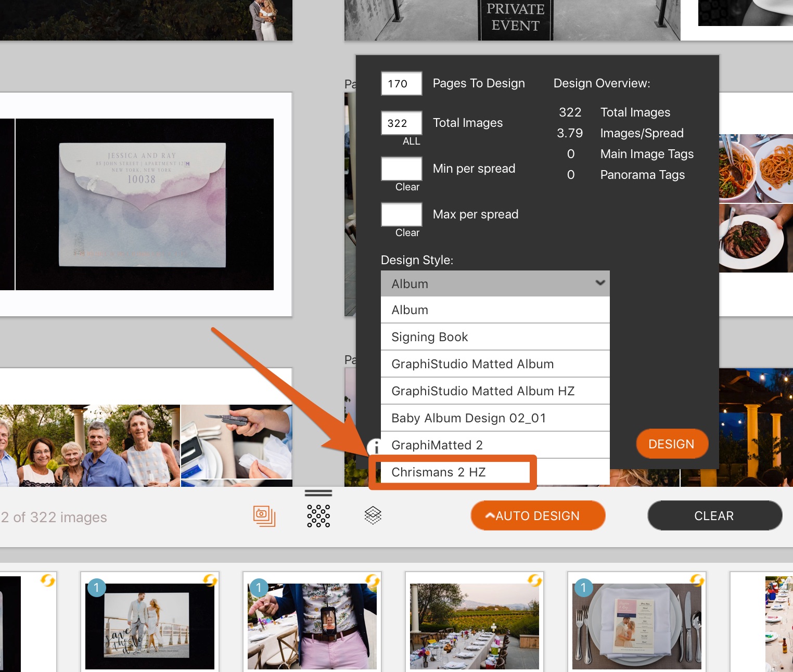Click the CLEAR button
The image size is (793, 672).
(714, 515)
